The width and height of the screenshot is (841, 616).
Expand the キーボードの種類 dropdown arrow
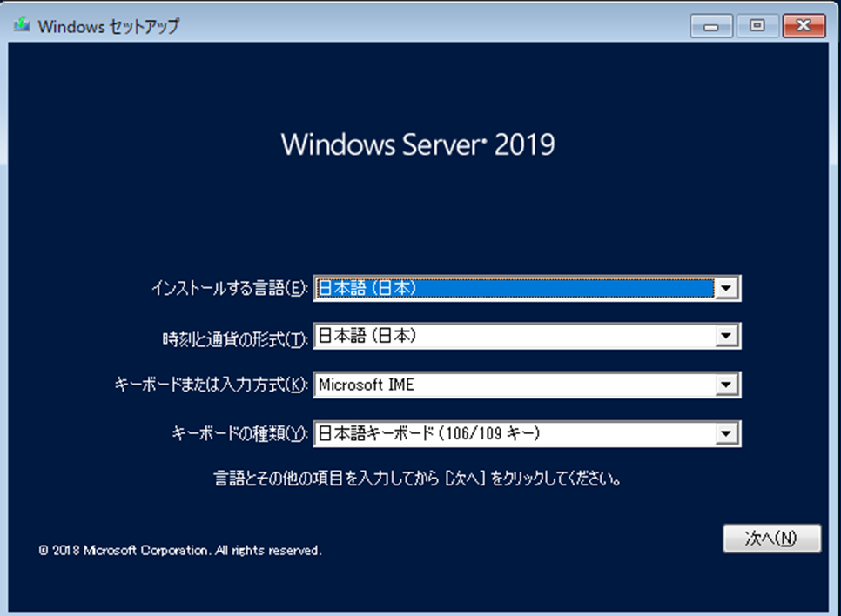pyautogui.click(x=727, y=432)
